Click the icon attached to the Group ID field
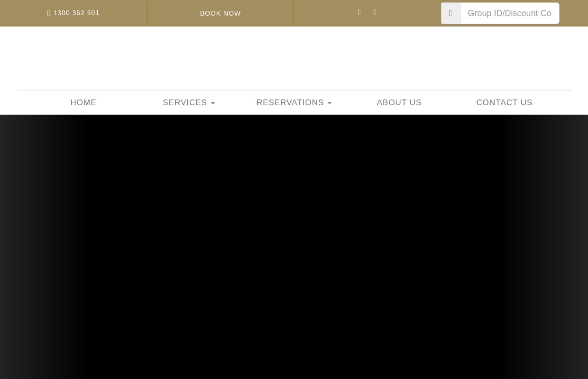Screen dimensions: 588x379 450,13
